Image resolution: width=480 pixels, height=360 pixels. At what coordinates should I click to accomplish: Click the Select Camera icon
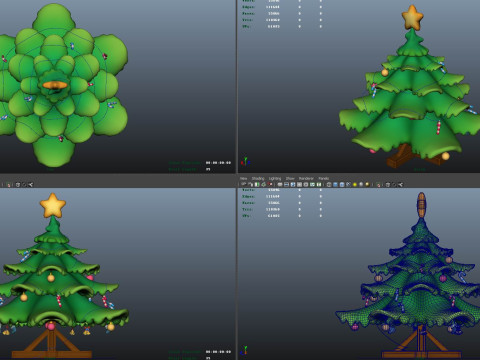point(243,184)
